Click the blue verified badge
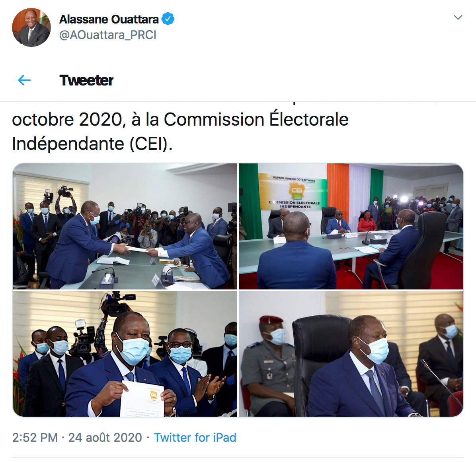This screenshot has width=476, height=462. 168,19
